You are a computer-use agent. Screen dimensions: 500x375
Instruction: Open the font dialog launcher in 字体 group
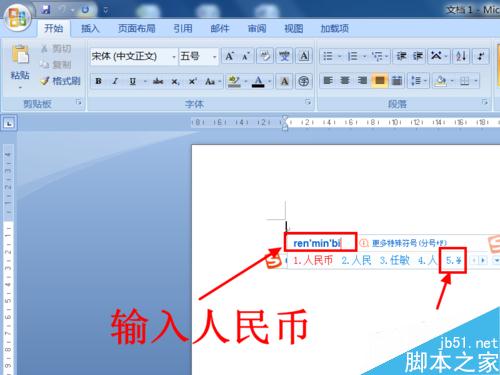coord(308,102)
